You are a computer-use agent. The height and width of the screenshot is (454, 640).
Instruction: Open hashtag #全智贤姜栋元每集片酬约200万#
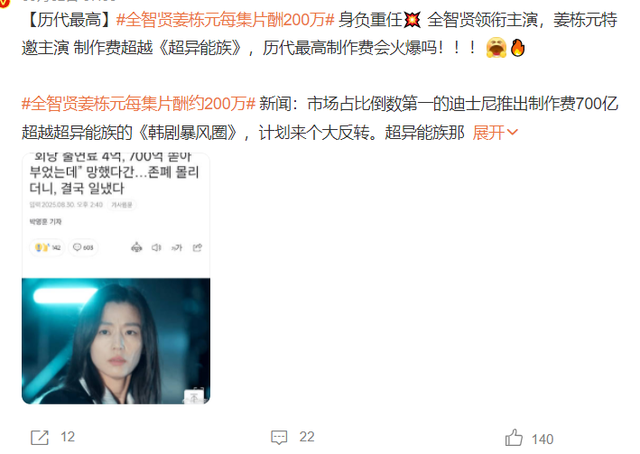138,104
